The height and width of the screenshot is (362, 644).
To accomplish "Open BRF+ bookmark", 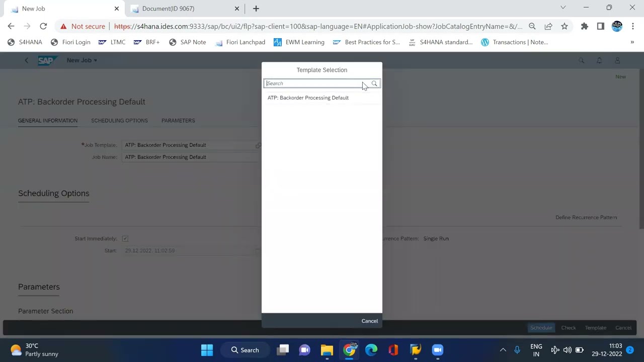I will click(147, 42).
